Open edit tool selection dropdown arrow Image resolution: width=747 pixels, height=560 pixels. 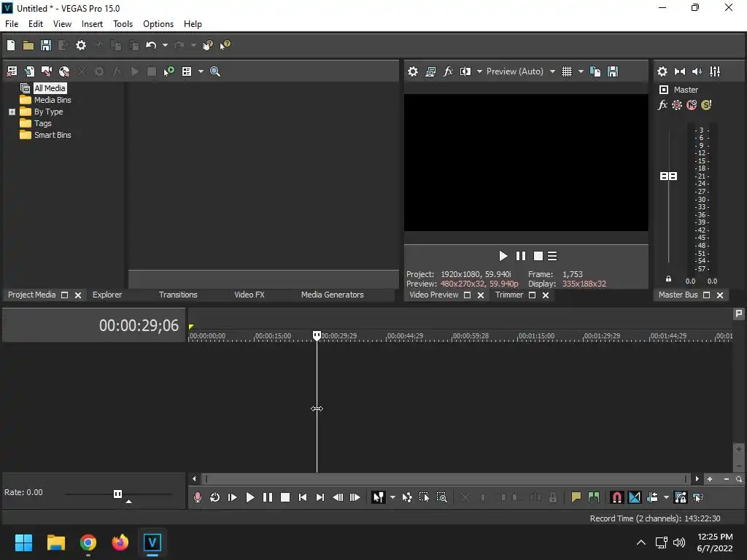click(392, 497)
